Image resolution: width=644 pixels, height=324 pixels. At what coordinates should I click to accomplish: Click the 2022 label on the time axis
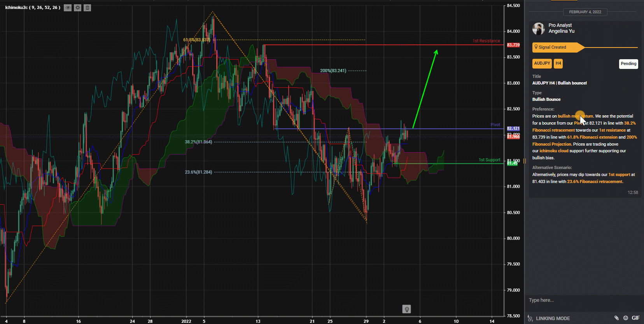(186, 321)
